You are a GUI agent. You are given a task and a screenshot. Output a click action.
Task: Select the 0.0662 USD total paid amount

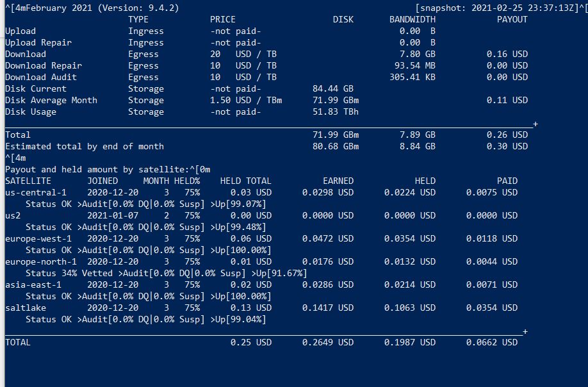pyautogui.click(x=491, y=343)
